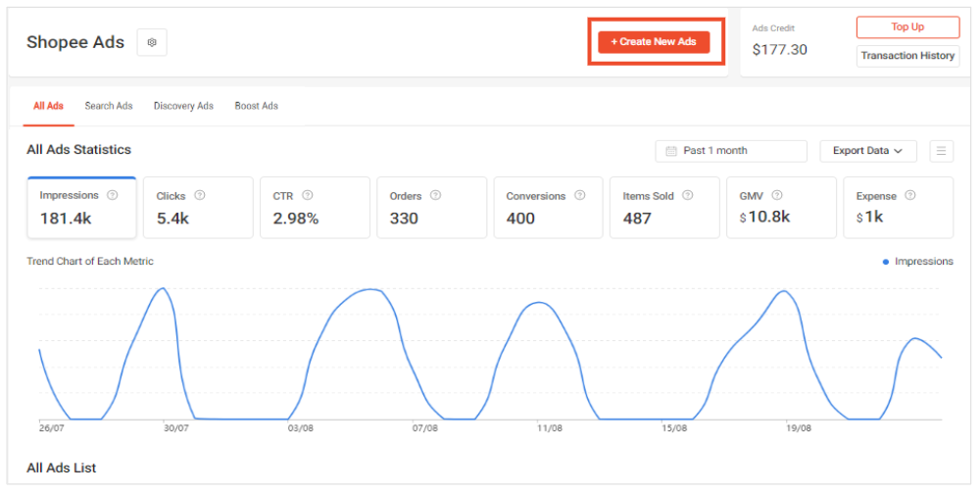Switch to the Boost Ads tab
Image resolution: width=980 pixels, height=495 pixels.
tap(256, 106)
